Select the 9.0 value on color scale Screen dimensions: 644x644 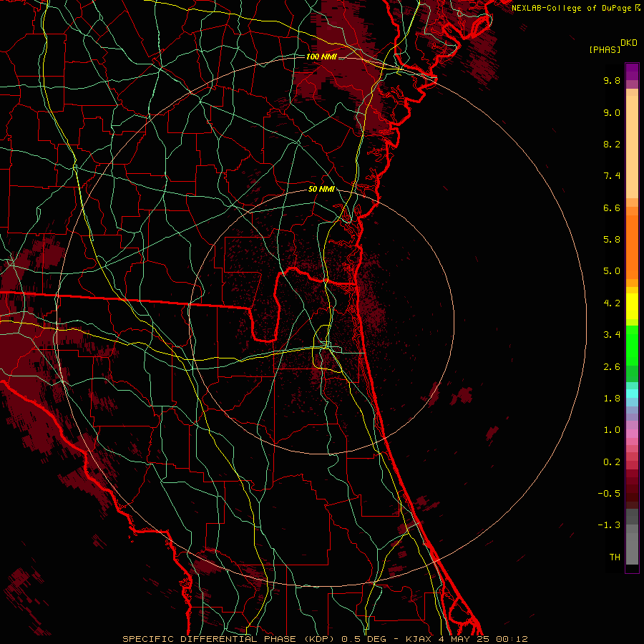point(612,112)
